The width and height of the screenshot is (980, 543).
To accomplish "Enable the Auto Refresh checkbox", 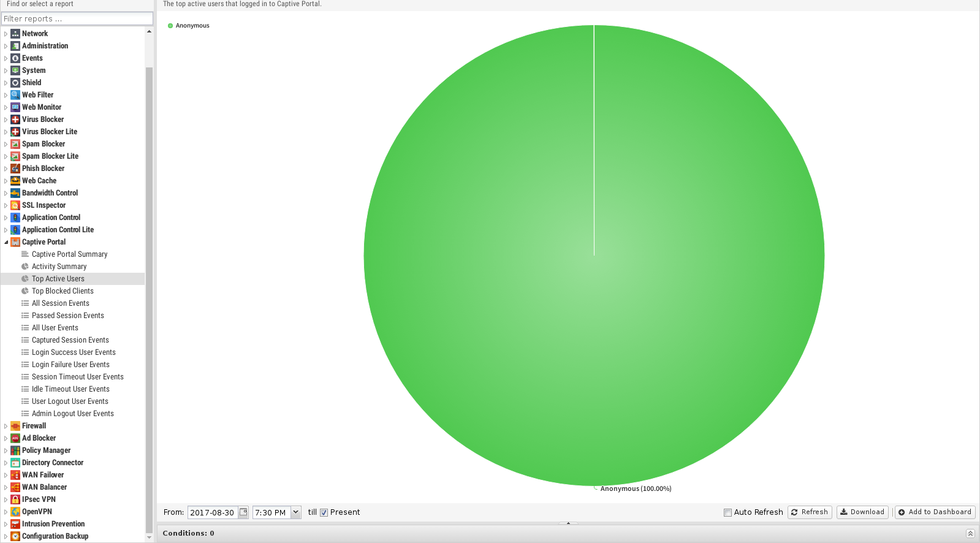I will [x=727, y=512].
